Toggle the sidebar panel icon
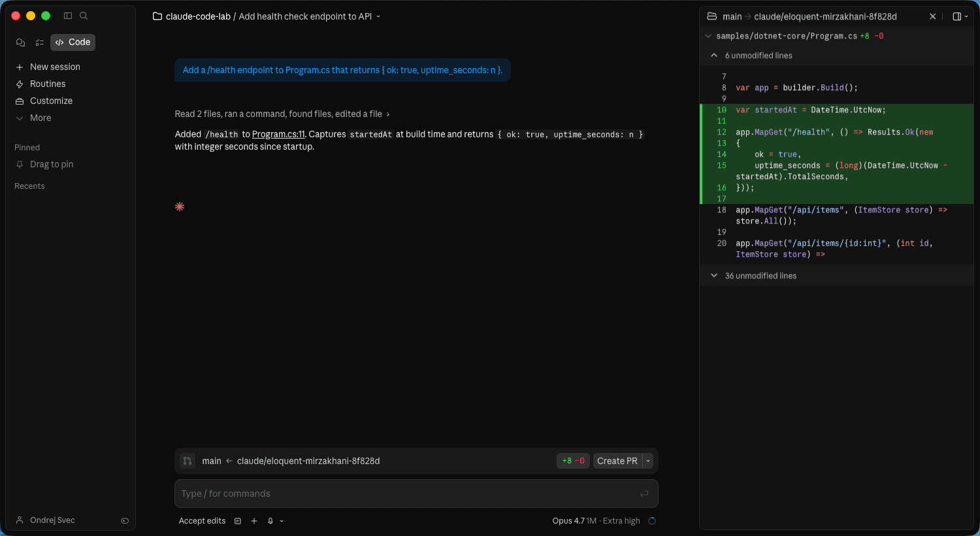The height and width of the screenshot is (536, 980). pos(68,16)
